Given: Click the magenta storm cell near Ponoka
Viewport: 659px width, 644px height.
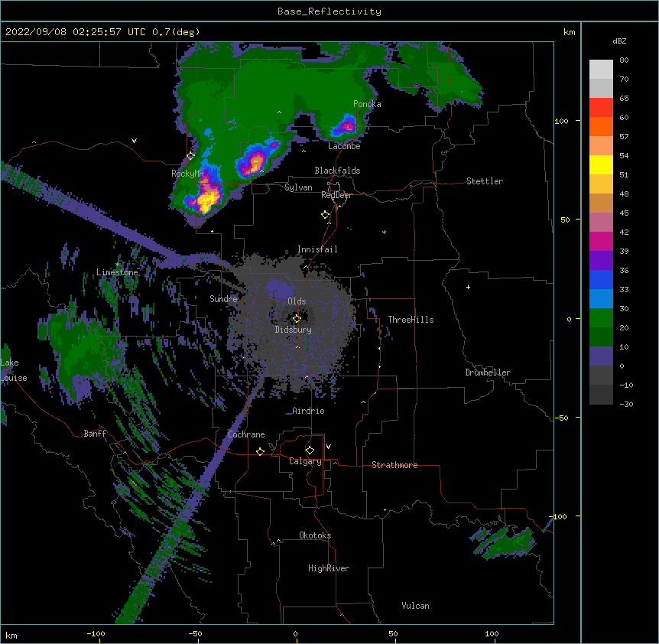Looking at the screenshot, I should click(348, 125).
